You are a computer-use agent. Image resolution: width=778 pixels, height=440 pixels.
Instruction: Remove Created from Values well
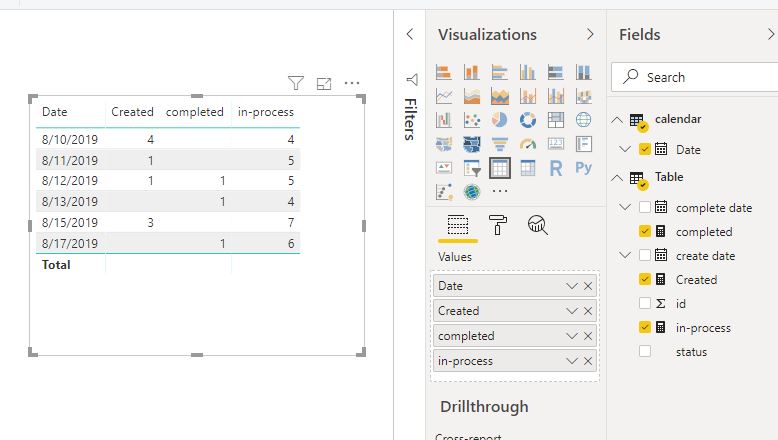tap(588, 311)
